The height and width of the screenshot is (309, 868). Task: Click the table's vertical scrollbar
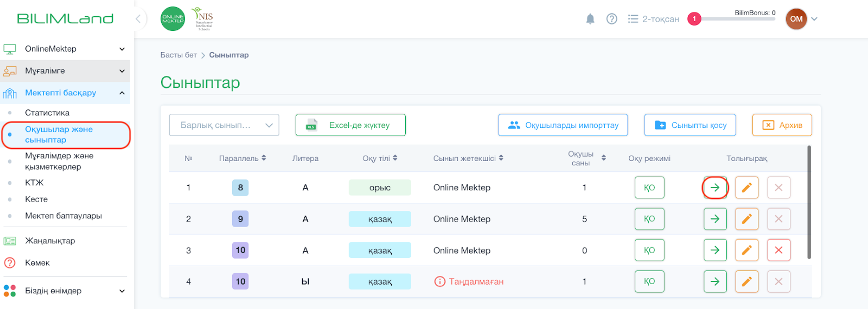point(809,202)
